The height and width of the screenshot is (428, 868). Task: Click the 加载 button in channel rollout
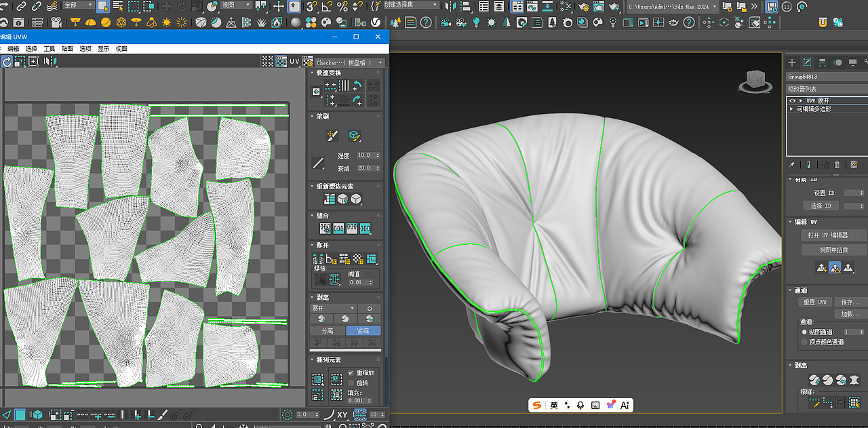851,314
